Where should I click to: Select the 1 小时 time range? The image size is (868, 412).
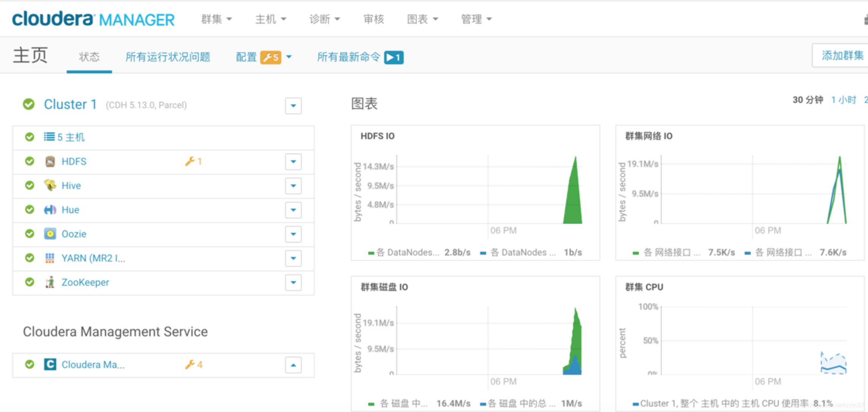(843, 100)
